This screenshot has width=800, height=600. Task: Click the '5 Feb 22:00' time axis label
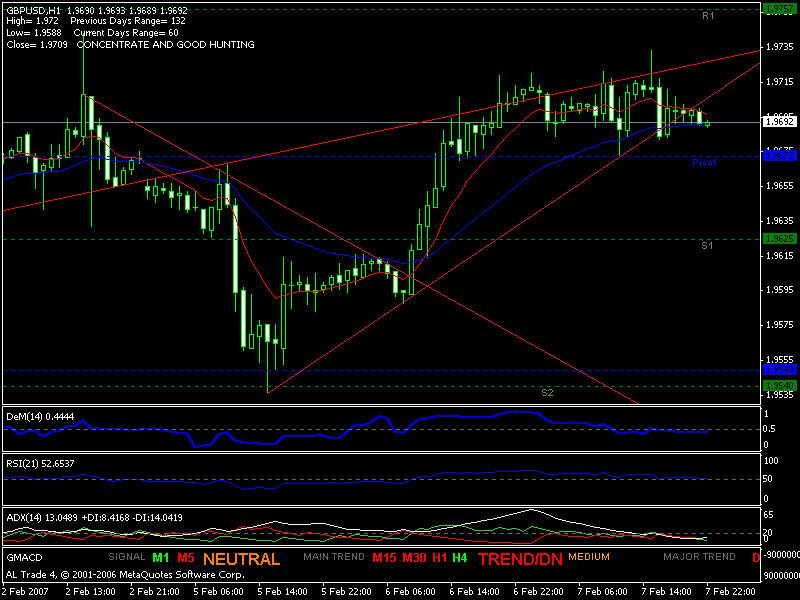(x=346, y=592)
